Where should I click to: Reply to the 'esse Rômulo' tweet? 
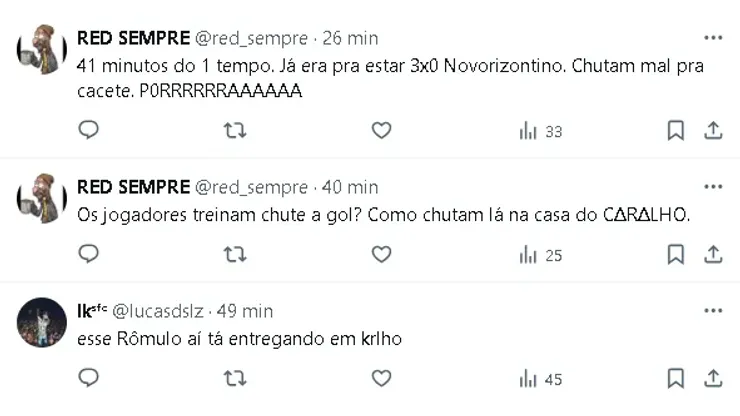[89, 379]
